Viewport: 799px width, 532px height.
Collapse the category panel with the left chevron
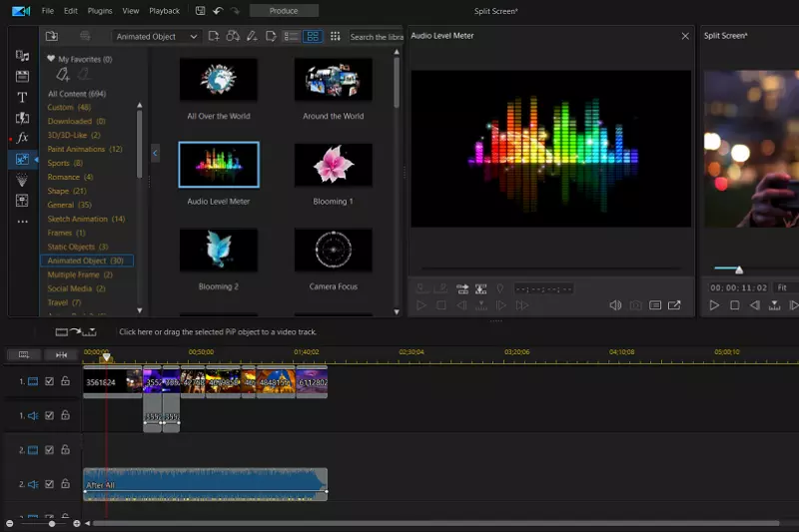tap(155, 153)
